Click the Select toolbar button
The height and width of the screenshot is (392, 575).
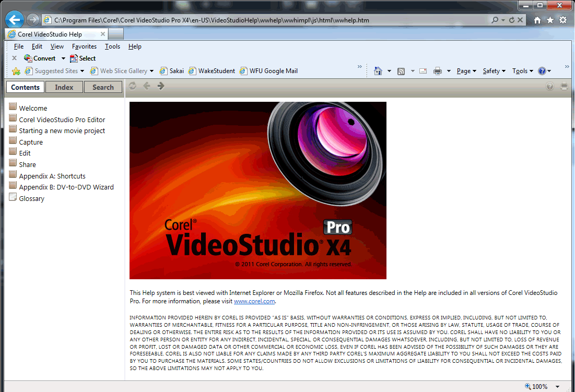click(x=83, y=58)
